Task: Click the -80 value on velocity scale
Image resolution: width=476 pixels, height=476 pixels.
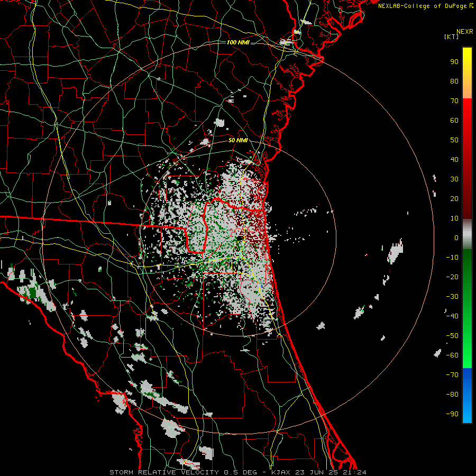Action: coord(452,395)
